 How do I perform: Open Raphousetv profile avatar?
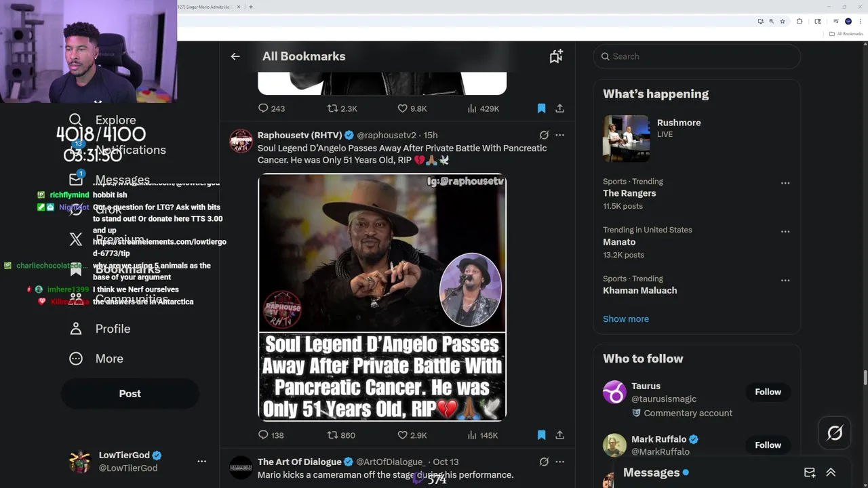[241, 140]
